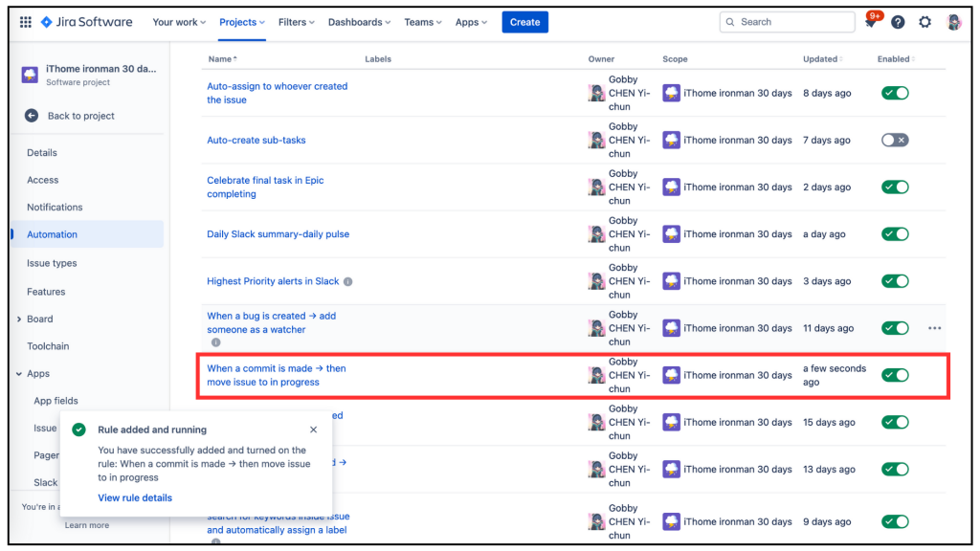Viewport: 980px width, 551px height.
Task: Sort rules by Updated column
Action: tap(822, 58)
